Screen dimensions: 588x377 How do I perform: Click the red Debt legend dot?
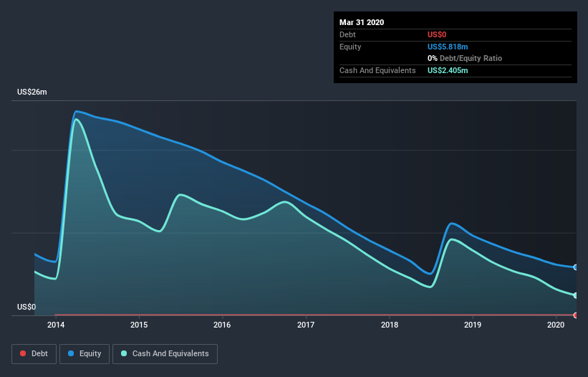pyautogui.click(x=23, y=353)
